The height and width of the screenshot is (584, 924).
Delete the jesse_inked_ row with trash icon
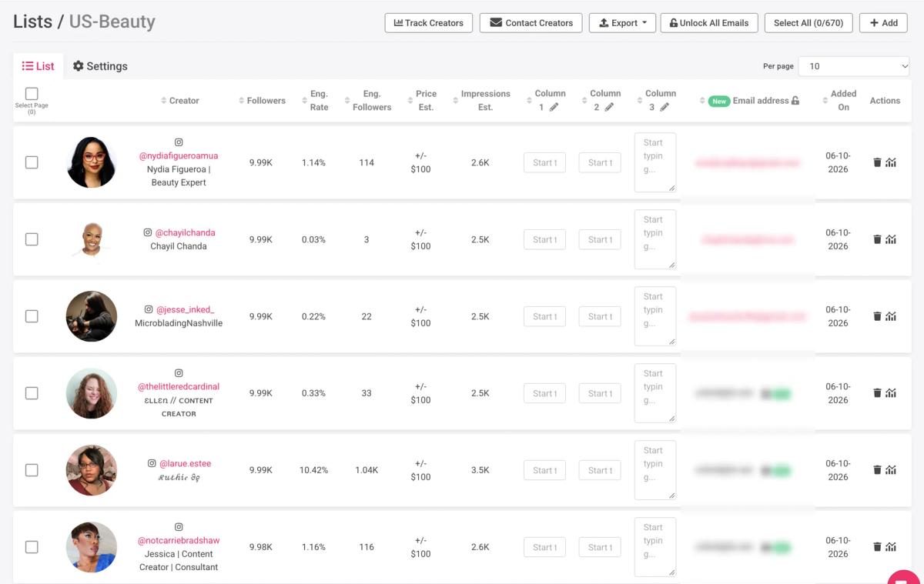click(877, 316)
